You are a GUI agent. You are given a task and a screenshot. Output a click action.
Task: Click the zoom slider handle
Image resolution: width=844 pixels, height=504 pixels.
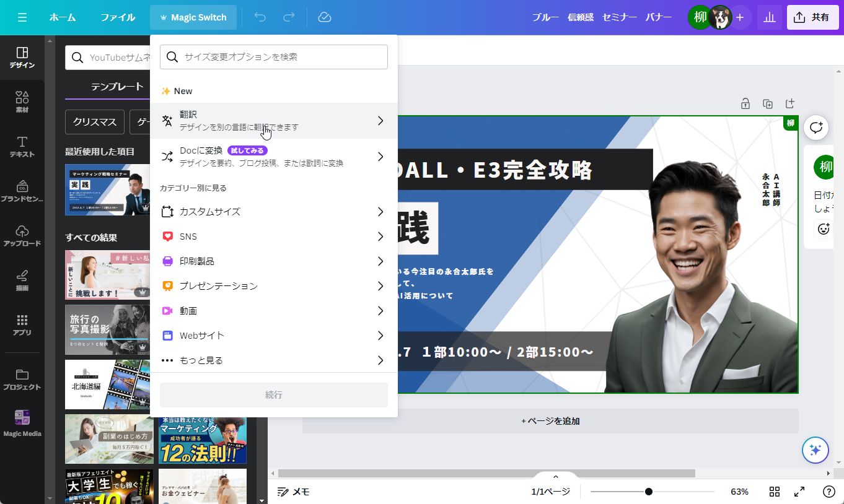[648, 492]
